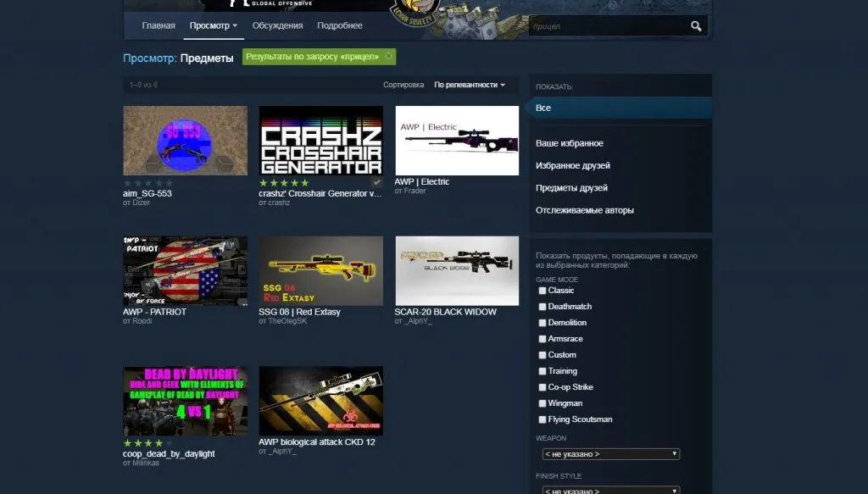Open the По релевантности sort dropdown
The height and width of the screenshot is (494, 868).
(470, 85)
